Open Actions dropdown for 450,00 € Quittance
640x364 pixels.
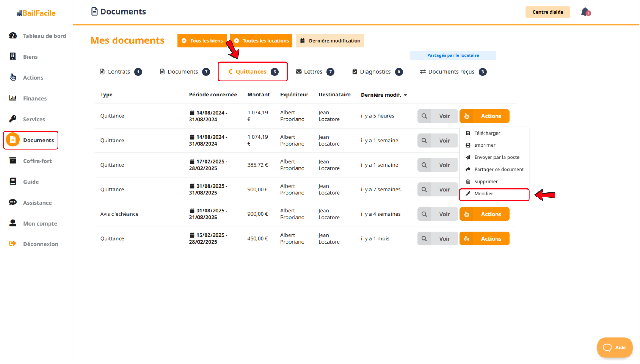click(x=484, y=238)
